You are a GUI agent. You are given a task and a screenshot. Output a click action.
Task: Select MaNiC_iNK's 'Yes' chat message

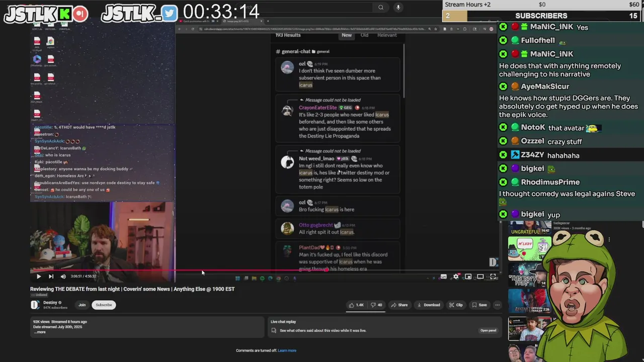tap(582, 28)
